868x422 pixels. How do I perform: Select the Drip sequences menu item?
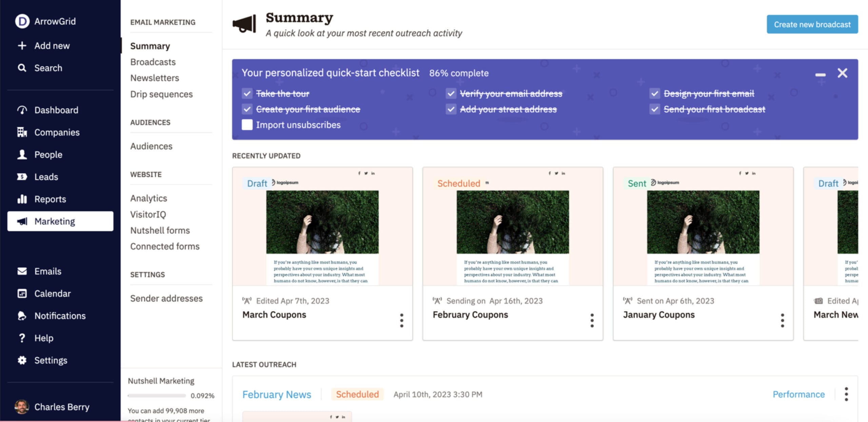pos(161,93)
